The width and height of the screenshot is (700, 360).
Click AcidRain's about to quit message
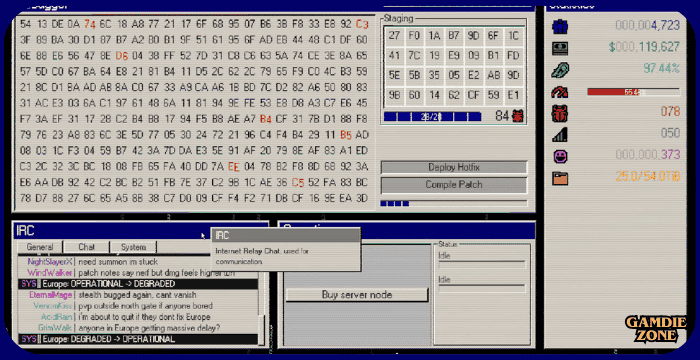(144, 317)
